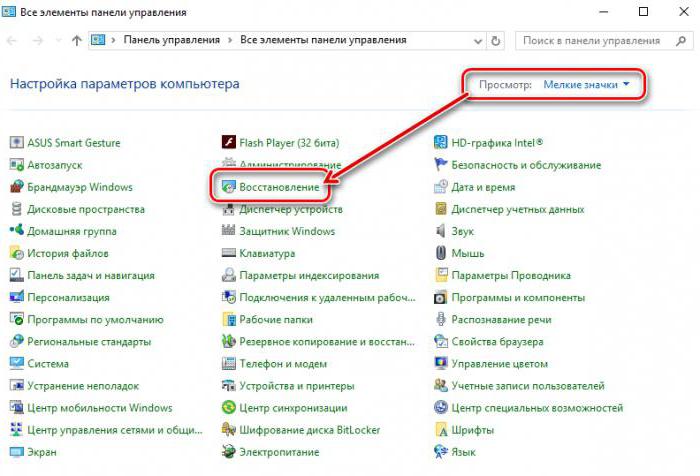Image resolution: width=700 pixels, height=476 pixels.
Task: Open the HD-графика Intel icon
Action: 441,143
